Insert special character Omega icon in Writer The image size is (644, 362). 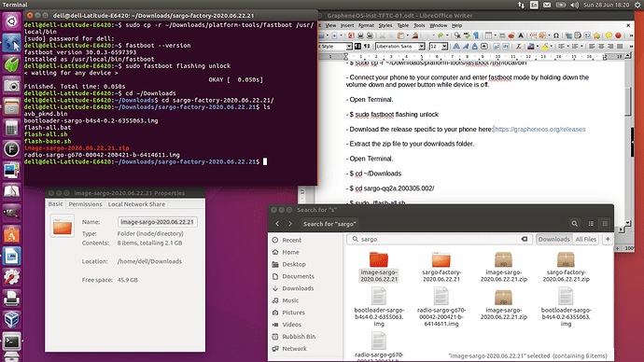pos(556,35)
